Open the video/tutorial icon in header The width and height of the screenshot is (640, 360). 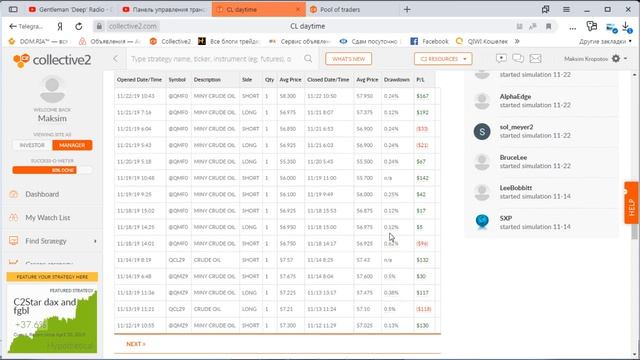(501, 58)
